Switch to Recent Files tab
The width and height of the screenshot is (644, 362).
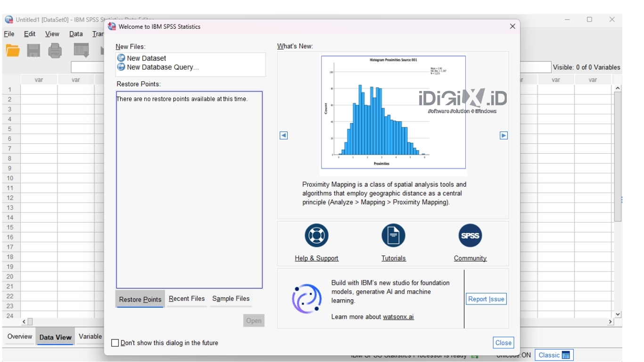[x=187, y=299]
